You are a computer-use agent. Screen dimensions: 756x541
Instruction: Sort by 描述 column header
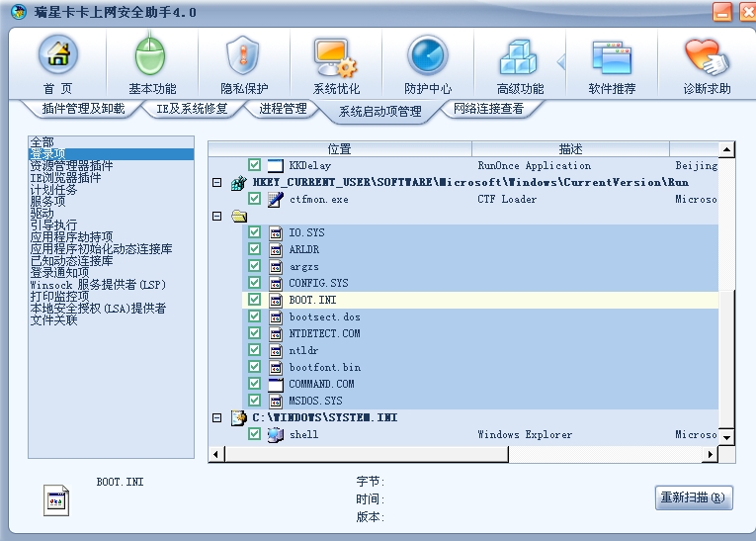click(570, 149)
